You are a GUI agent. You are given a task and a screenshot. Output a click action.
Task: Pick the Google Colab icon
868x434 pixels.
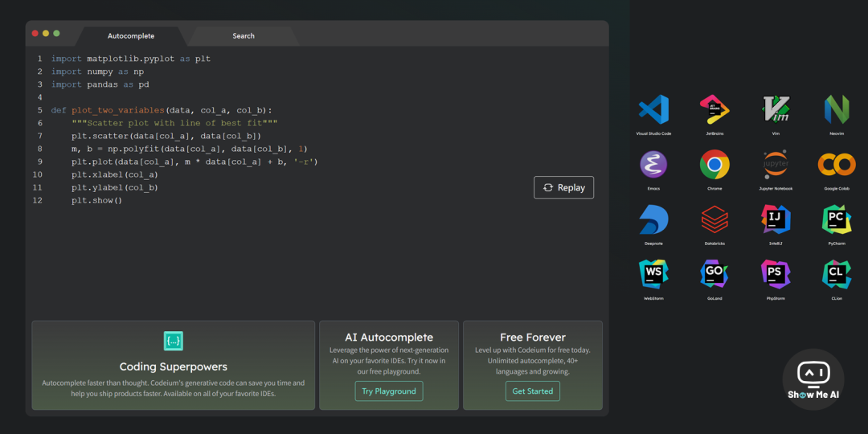[837, 165]
